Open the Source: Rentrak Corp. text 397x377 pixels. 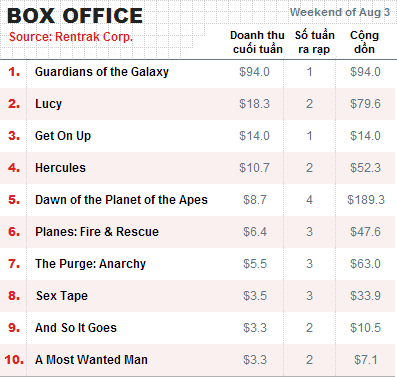[x=71, y=37]
